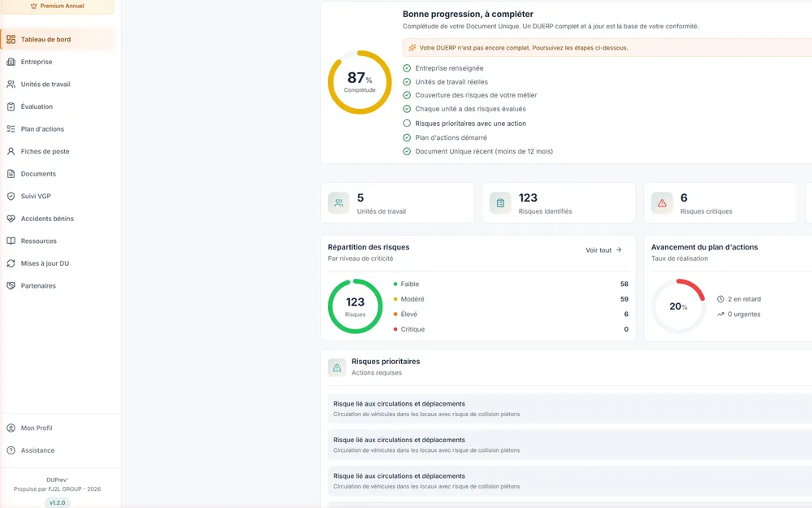Viewport: 812px width, 508px height.
Task: Click the Premium Annuel badge
Action: point(57,7)
